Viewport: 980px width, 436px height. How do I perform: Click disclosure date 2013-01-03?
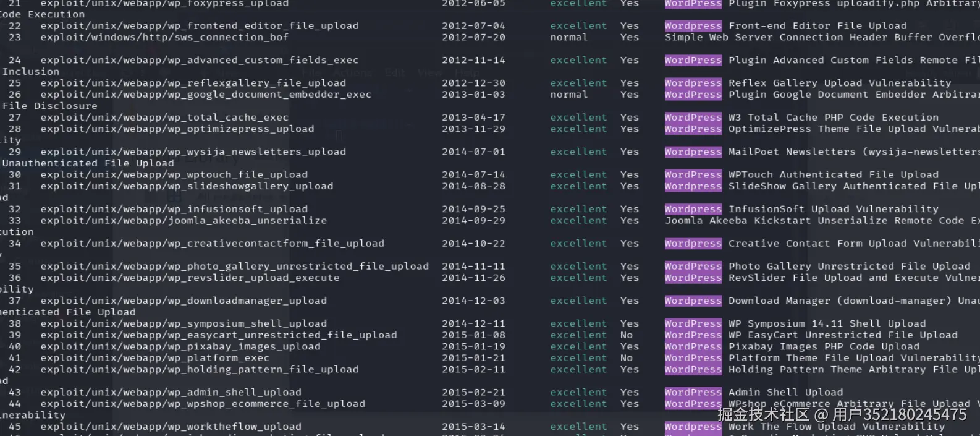473,95
